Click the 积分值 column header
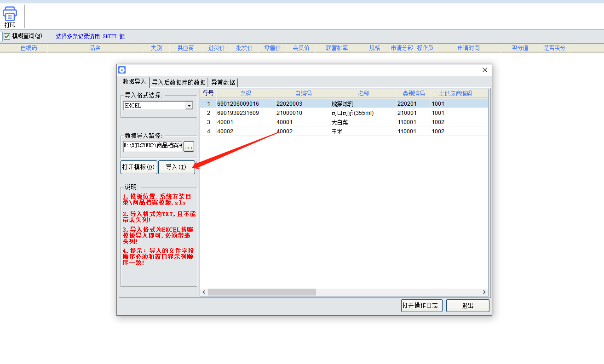 tap(520, 48)
